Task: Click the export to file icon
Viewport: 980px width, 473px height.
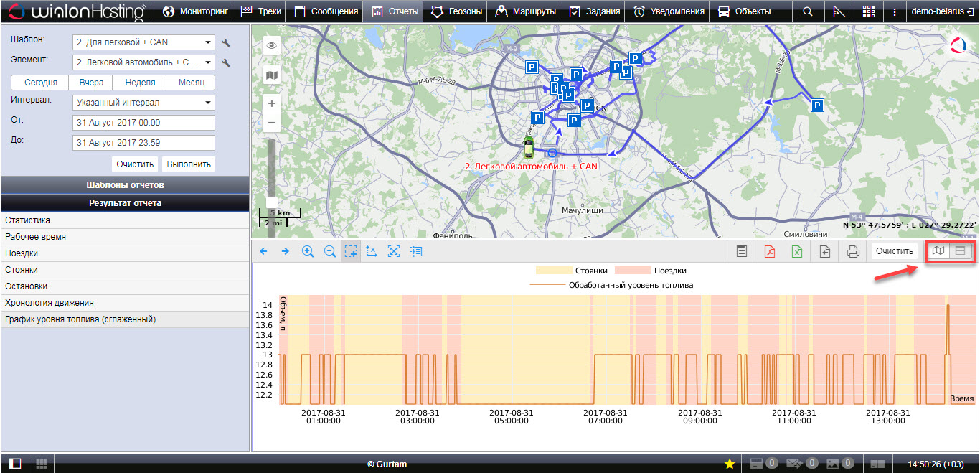Action: [825, 251]
